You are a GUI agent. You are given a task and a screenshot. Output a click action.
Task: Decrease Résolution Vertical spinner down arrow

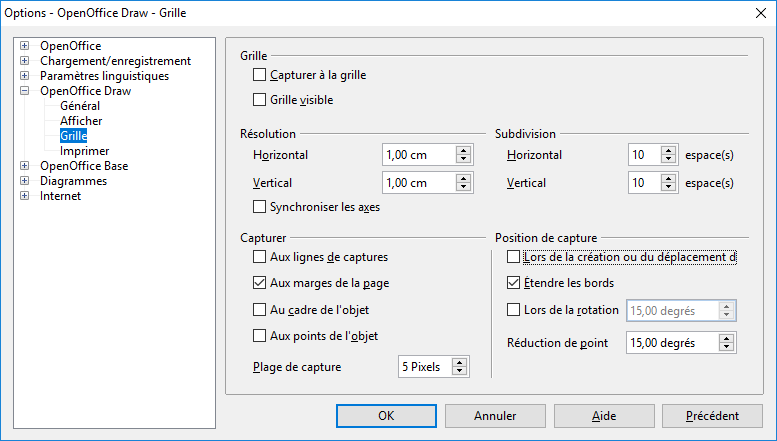[x=463, y=187]
